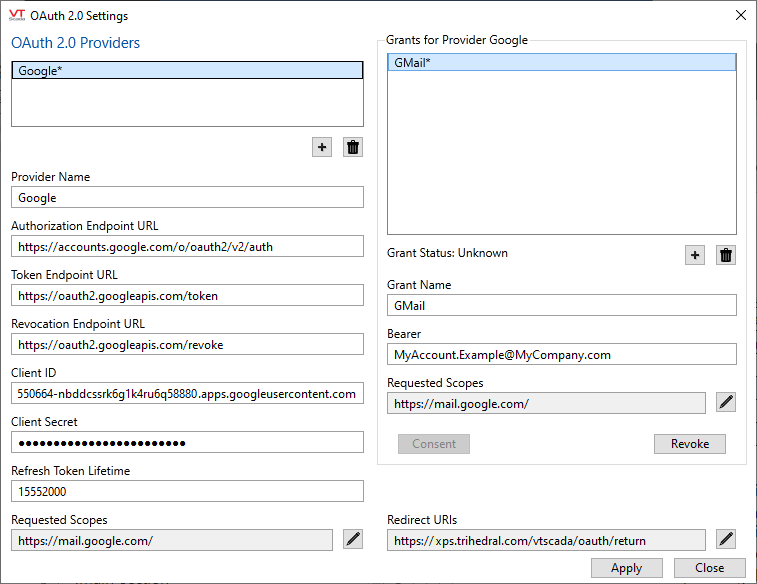
Task: Focus the Refresh Token Lifetime field
Action: (187, 491)
